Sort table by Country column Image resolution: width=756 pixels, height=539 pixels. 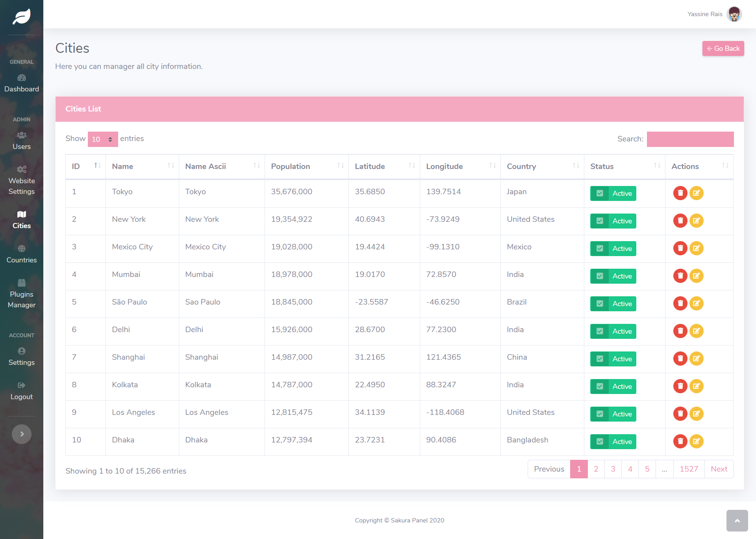542,166
